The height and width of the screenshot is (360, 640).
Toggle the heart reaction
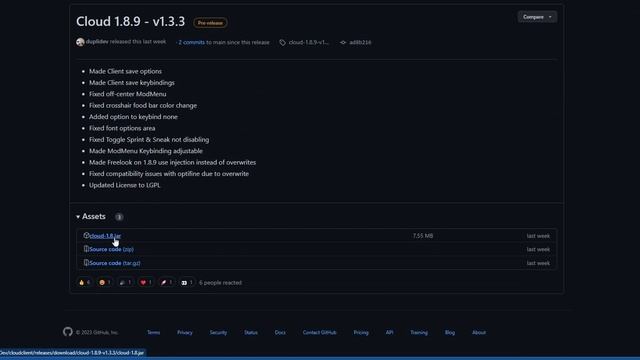pyautogui.click(x=146, y=282)
